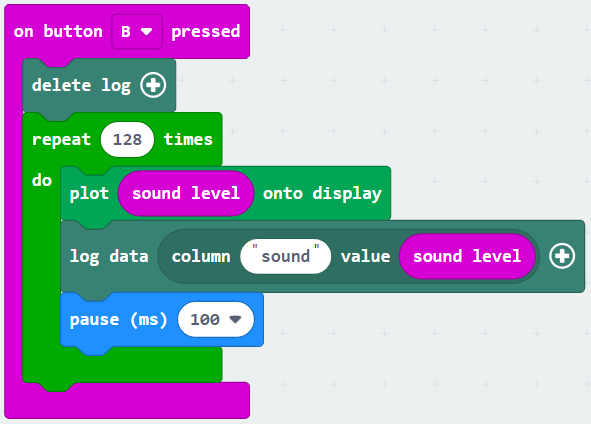This screenshot has height=424, width=591.
Task: Select sound level in plot block
Action: [186, 193]
